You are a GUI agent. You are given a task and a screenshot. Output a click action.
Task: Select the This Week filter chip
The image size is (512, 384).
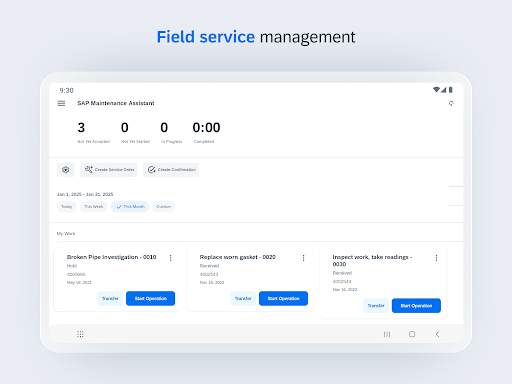[93, 207]
